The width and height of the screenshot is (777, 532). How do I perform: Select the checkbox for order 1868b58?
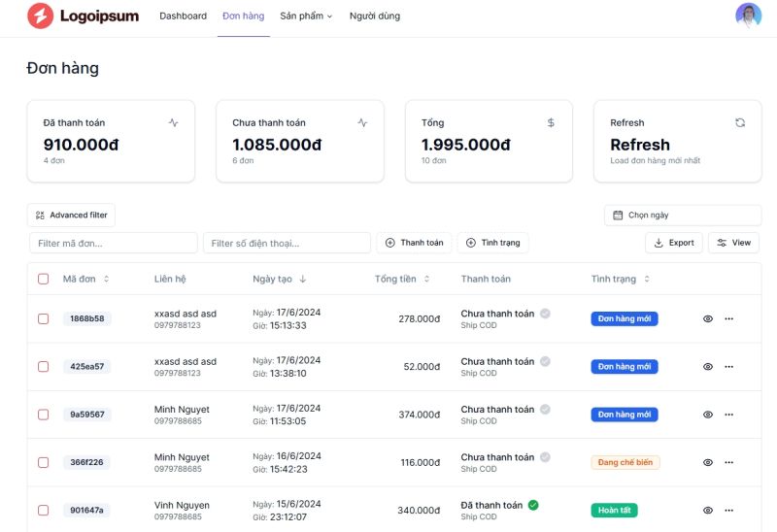(44, 318)
